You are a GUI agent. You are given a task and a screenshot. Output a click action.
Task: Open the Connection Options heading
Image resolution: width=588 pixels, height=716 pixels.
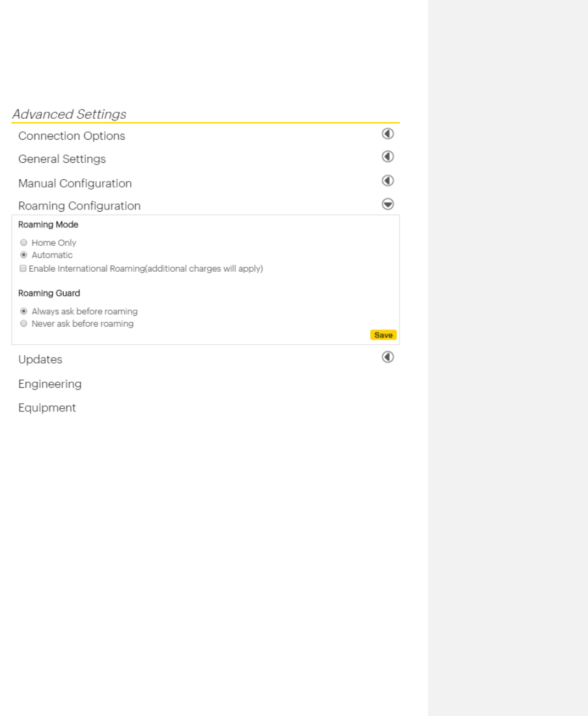[71, 136]
